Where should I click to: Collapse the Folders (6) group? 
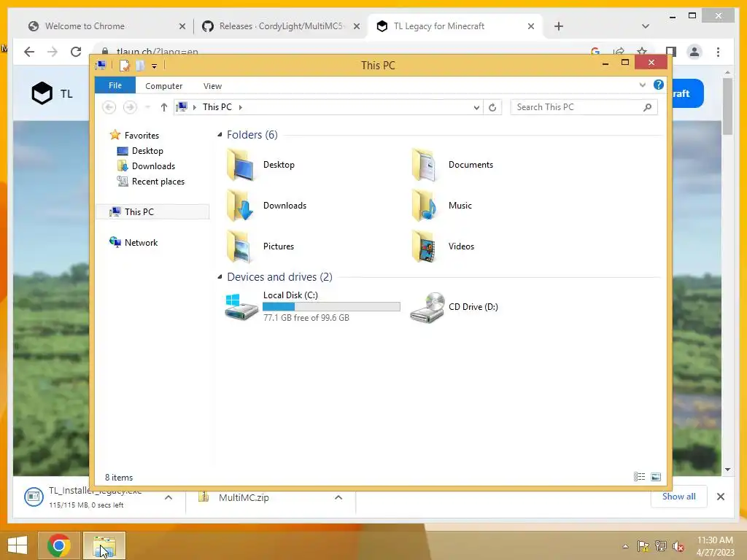(220, 135)
